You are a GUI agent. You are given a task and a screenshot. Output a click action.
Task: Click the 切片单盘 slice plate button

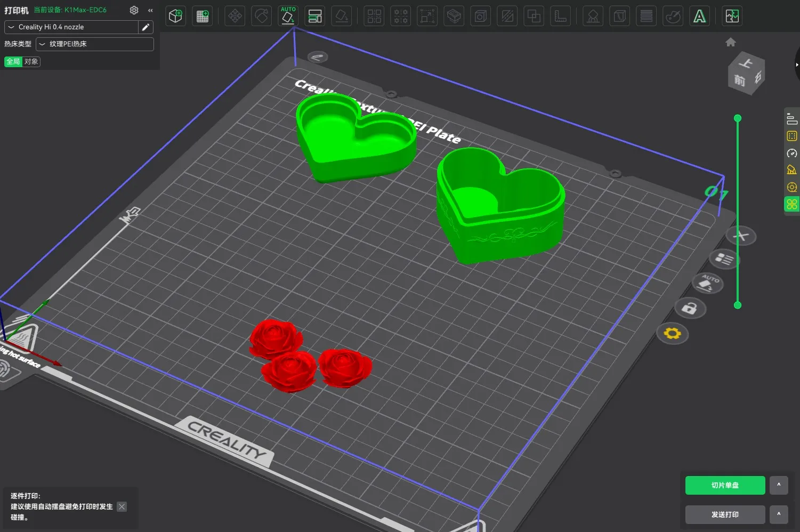click(725, 486)
